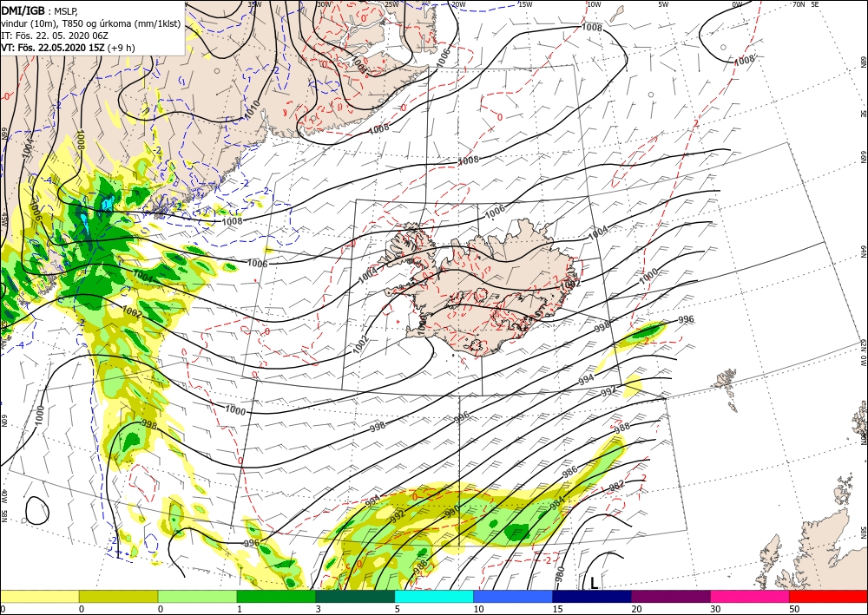Select the 'IT: Fös. 22. 05. 2020 06Z' line
Screen dimensions: 868x615
(x=53, y=35)
